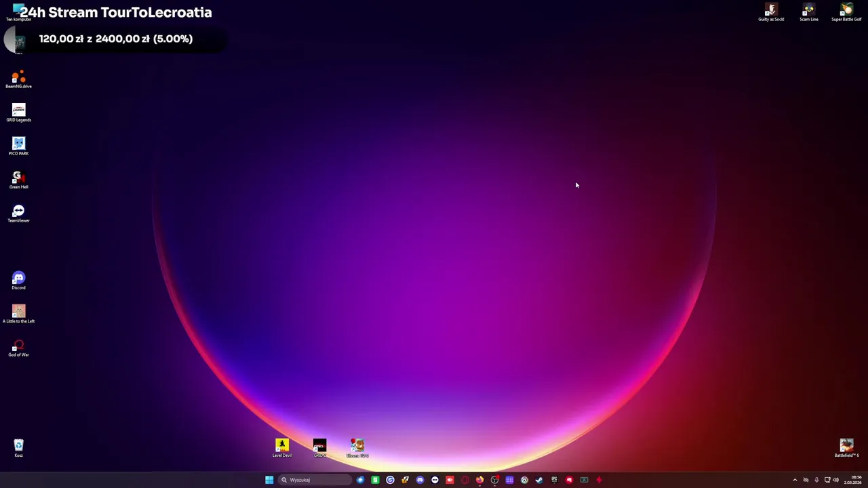Open the volume speaker tray icon
868x488 pixels.
coord(835,480)
